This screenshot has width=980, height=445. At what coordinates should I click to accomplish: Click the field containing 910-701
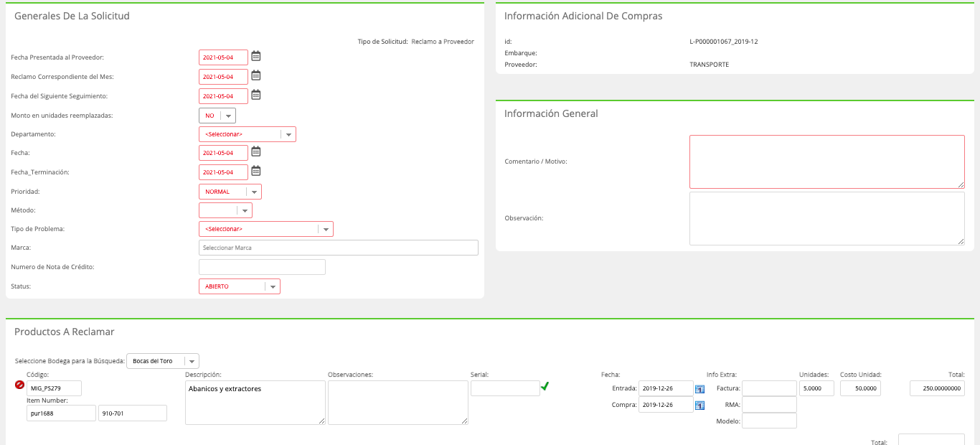133,413
